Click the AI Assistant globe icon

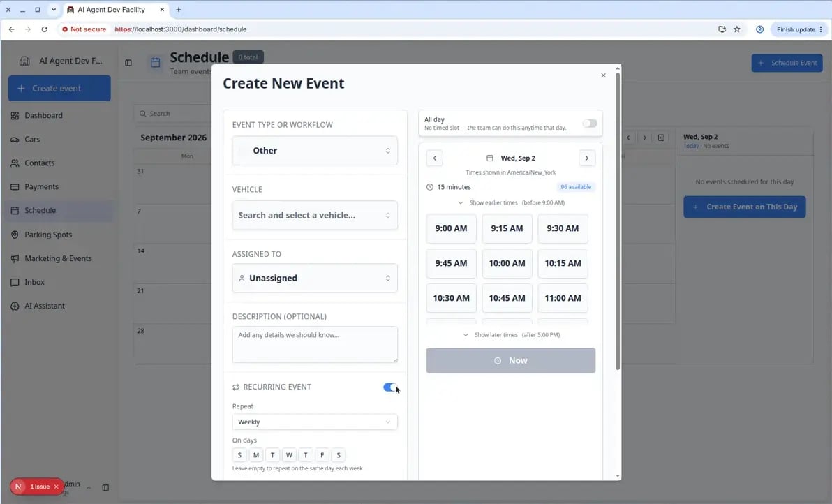click(15, 306)
